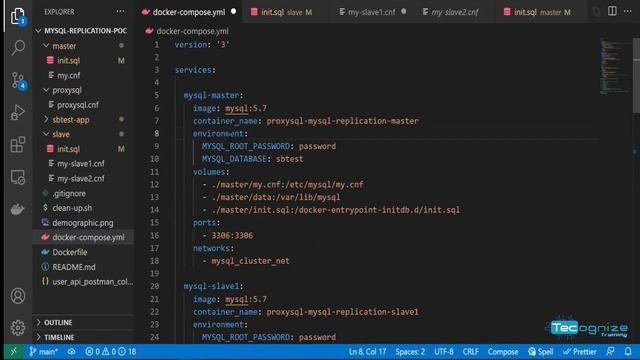Expand the TIMELINE section
640x360 pixels.
click(x=84, y=337)
